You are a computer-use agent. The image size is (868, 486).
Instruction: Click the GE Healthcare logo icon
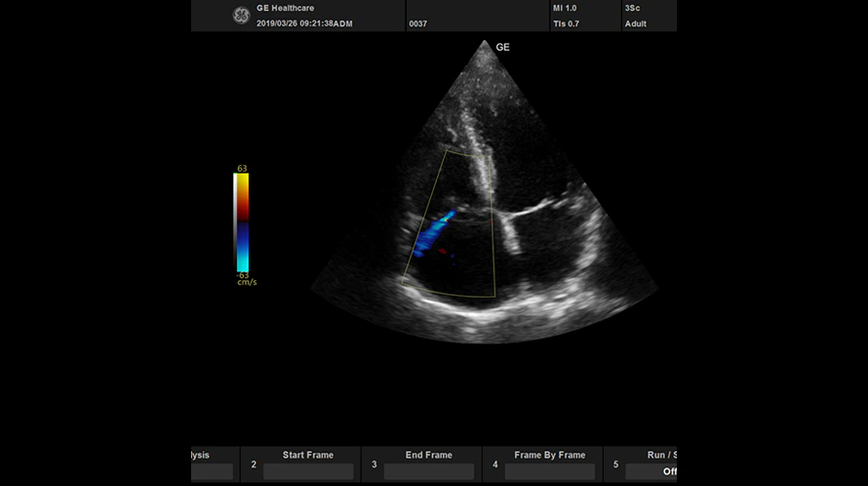pyautogui.click(x=241, y=15)
